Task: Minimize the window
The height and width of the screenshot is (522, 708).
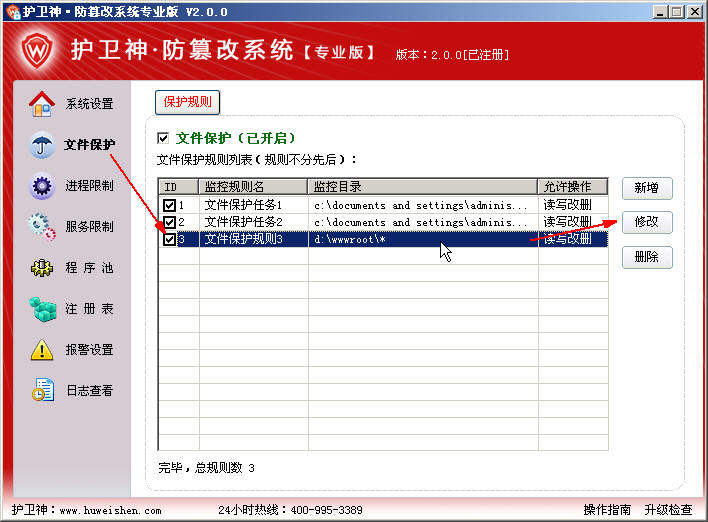Action: click(660, 12)
